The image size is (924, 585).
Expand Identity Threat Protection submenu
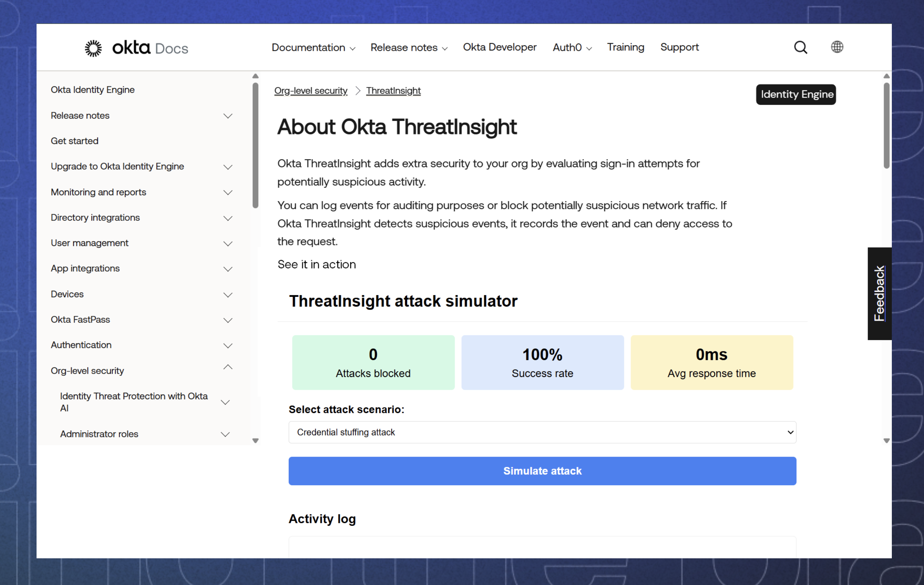[x=225, y=402]
